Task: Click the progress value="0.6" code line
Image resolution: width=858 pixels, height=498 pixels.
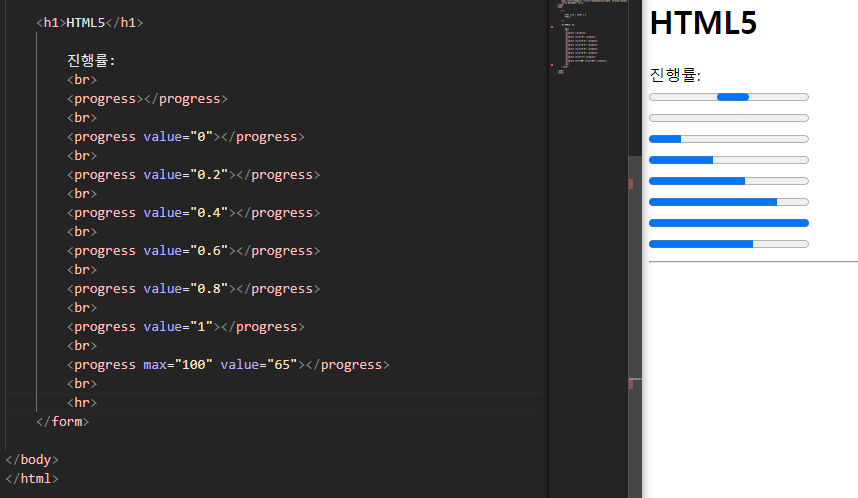Action: coord(193,251)
